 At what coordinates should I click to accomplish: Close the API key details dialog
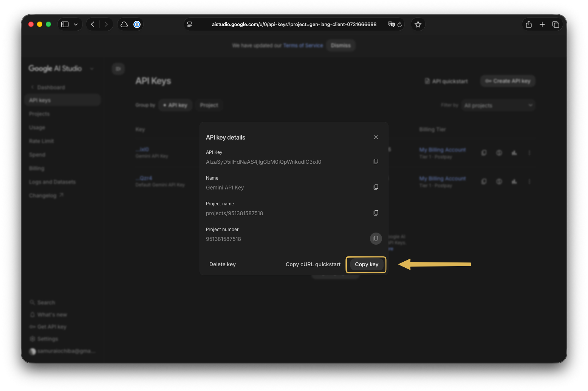[x=376, y=137]
